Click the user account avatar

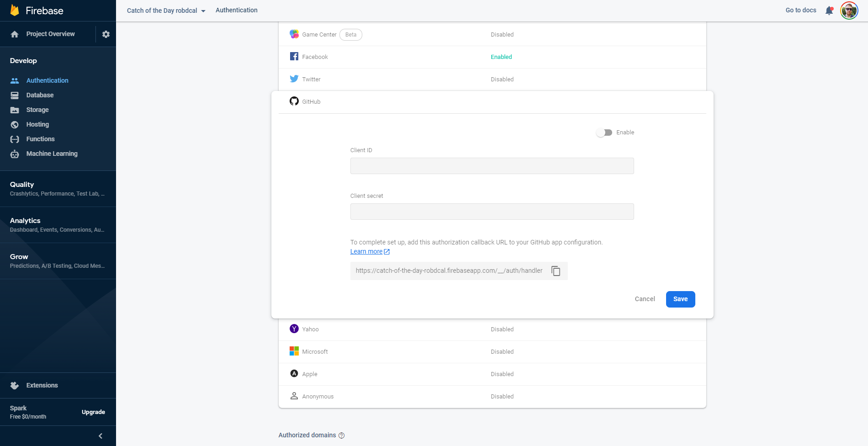[x=849, y=11]
